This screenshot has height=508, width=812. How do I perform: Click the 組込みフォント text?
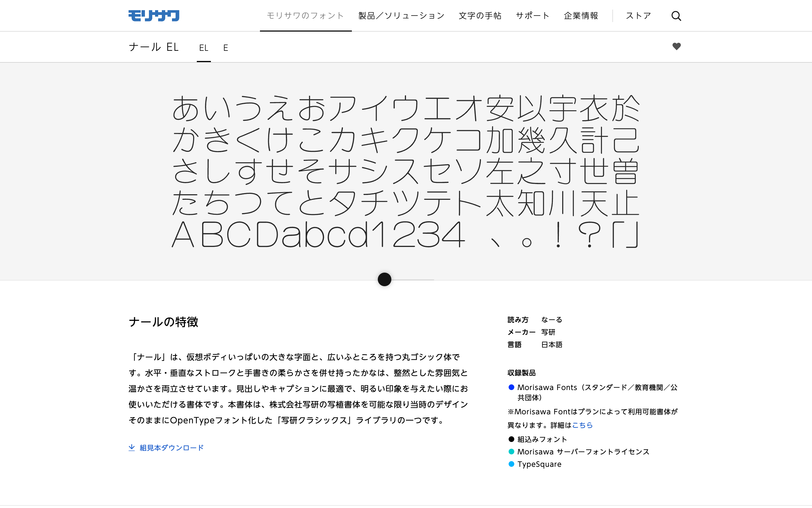[542, 439]
